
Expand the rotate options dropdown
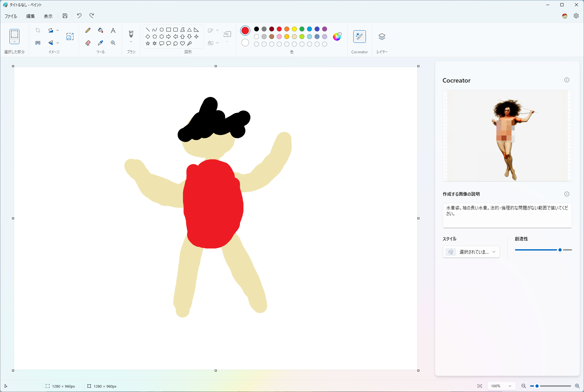(58, 30)
